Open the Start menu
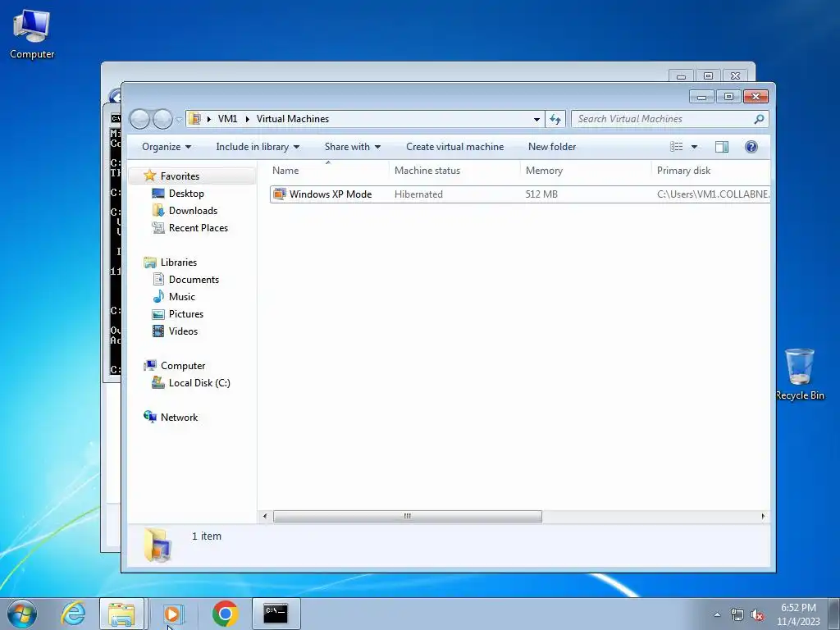The height and width of the screenshot is (630, 840). tap(22, 614)
